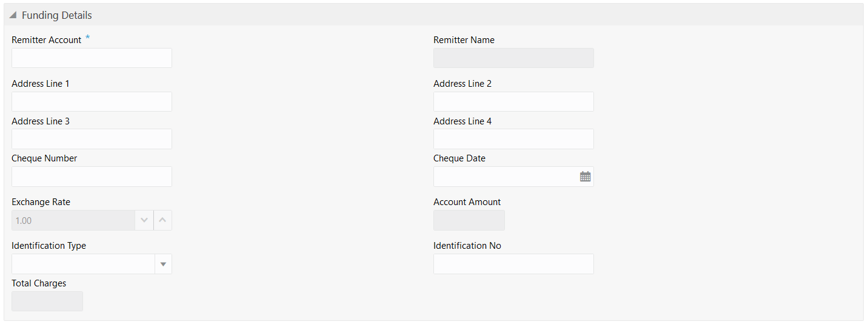868x324 pixels.
Task: Click the Funding Details header title
Action: (x=57, y=15)
